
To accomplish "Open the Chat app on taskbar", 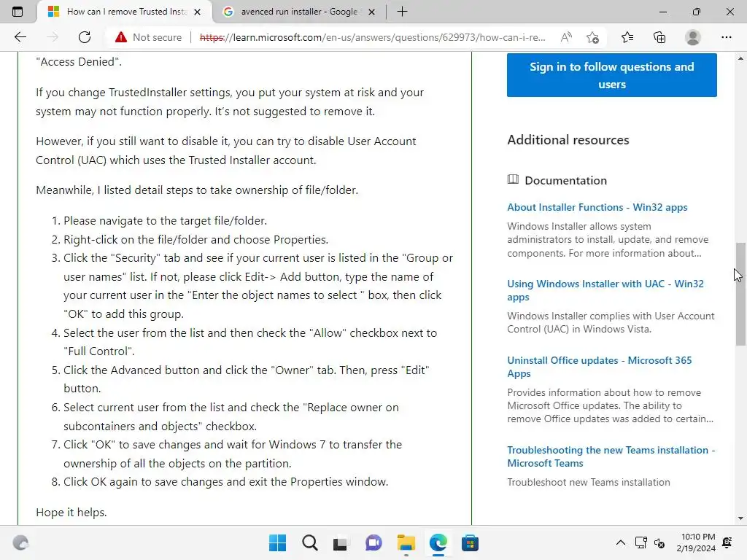I will (x=373, y=542).
